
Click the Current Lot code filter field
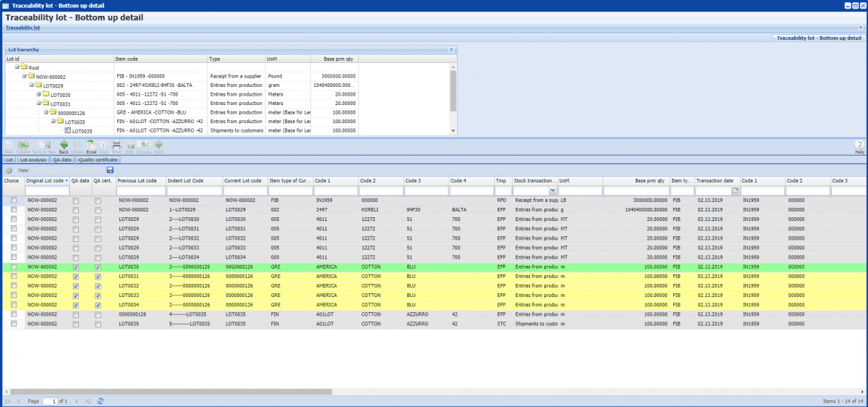click(244, 190)
